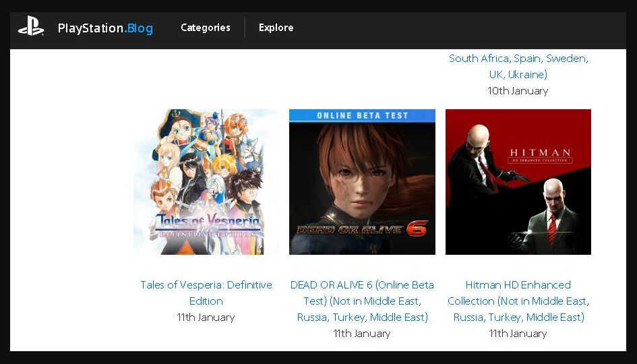The height and width of the screenshot is (364, 637).
Task: Open Hitman HD Enhanced Collection title link
Action: (518, 301)
